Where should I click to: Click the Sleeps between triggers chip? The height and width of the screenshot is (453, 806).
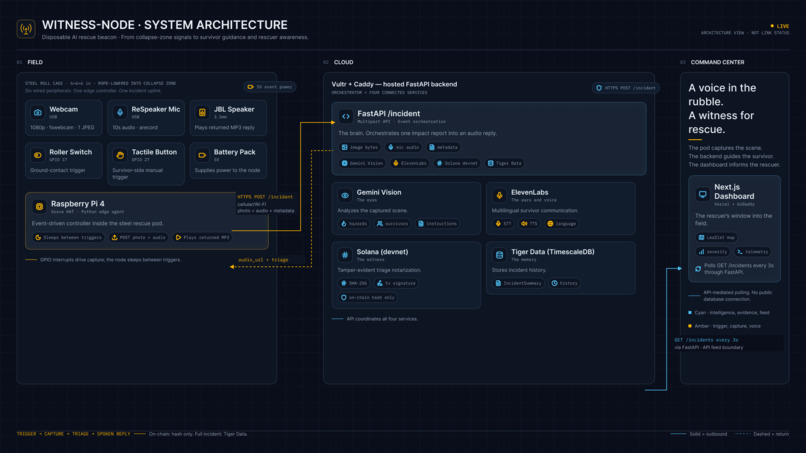[x=68, y=238]
